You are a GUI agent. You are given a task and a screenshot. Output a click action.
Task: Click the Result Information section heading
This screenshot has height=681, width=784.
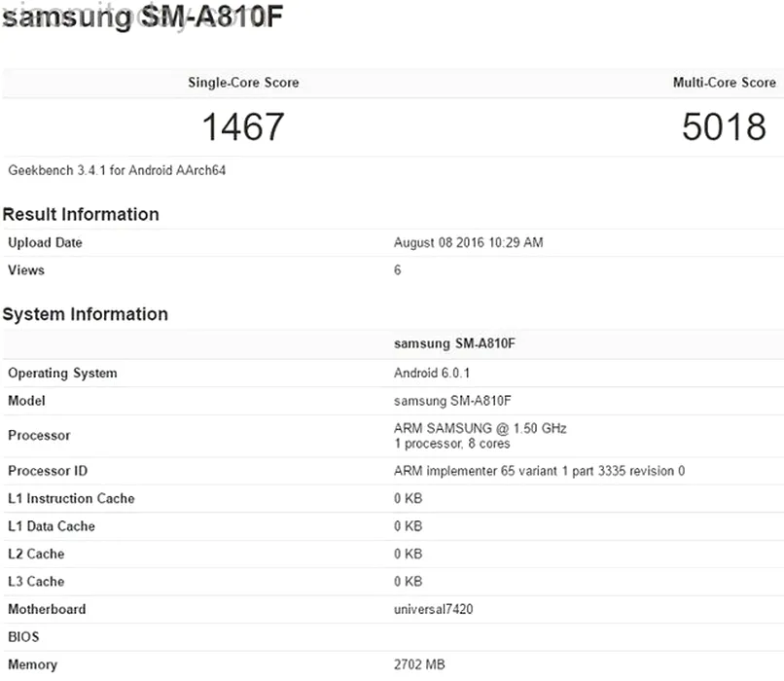[x=81, y=214]
